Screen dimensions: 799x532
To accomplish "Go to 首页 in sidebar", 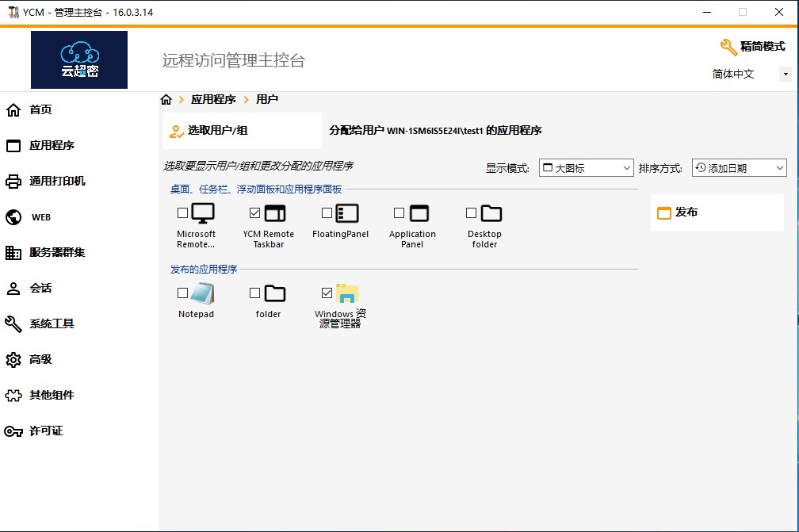I will click(x=40, y=109).
